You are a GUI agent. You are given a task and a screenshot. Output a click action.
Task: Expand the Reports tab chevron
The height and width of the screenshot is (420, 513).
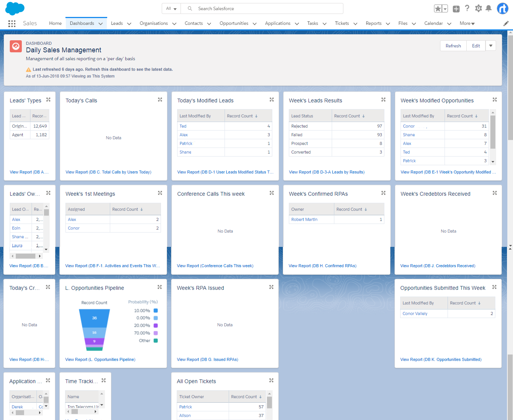(388, 24)
